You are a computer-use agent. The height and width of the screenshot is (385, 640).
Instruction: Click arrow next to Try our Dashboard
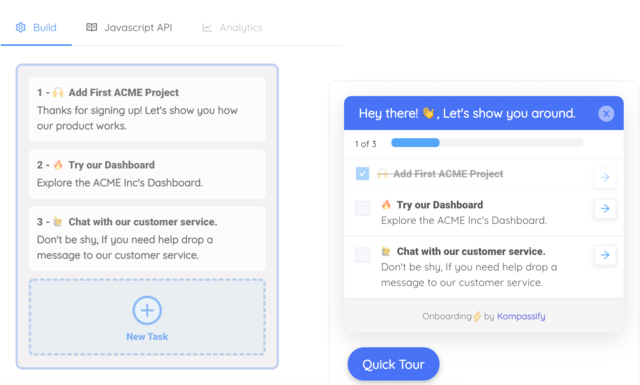tap(605, 209)
